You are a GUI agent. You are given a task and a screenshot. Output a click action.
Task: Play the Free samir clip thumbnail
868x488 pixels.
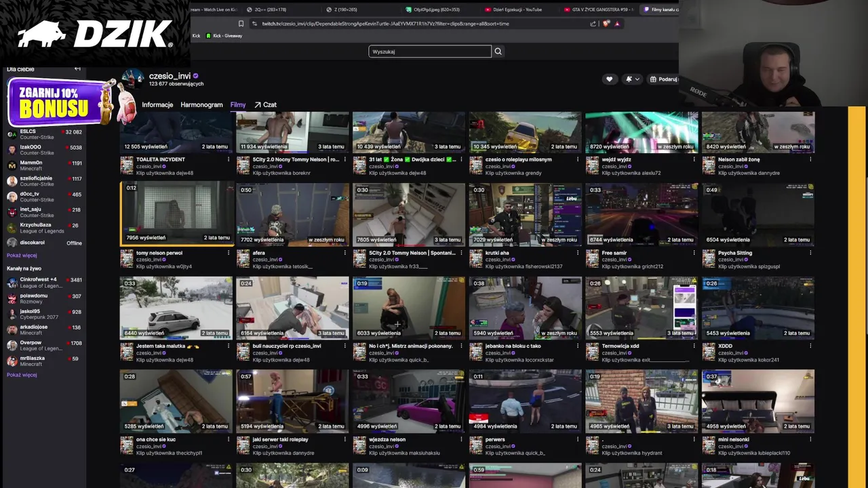click(x=642, y=213)
